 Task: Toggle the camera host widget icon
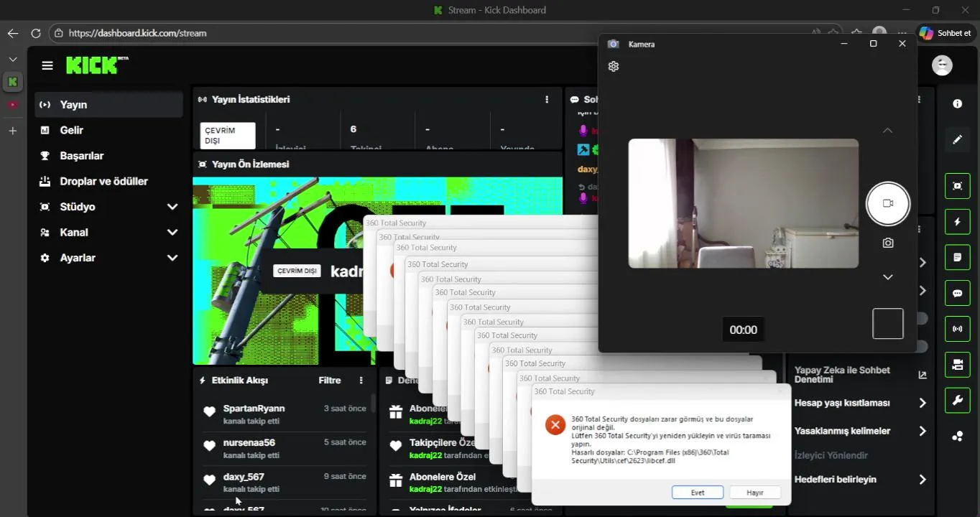(957, 365)
